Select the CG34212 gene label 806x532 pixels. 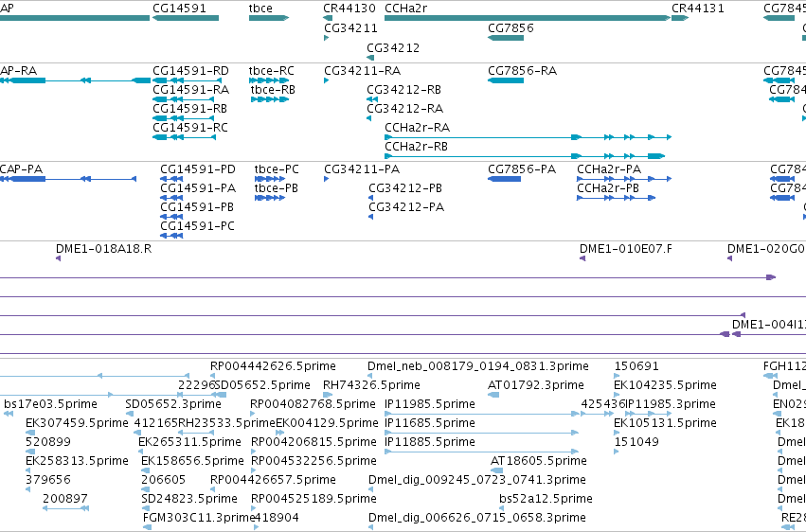click(393, 47)
